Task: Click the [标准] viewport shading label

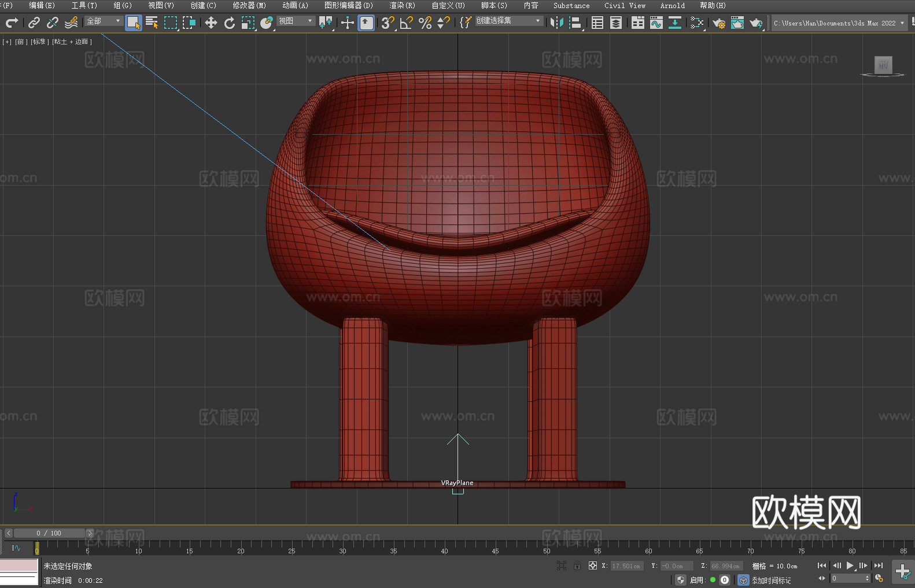Action: tap(39, 42)
